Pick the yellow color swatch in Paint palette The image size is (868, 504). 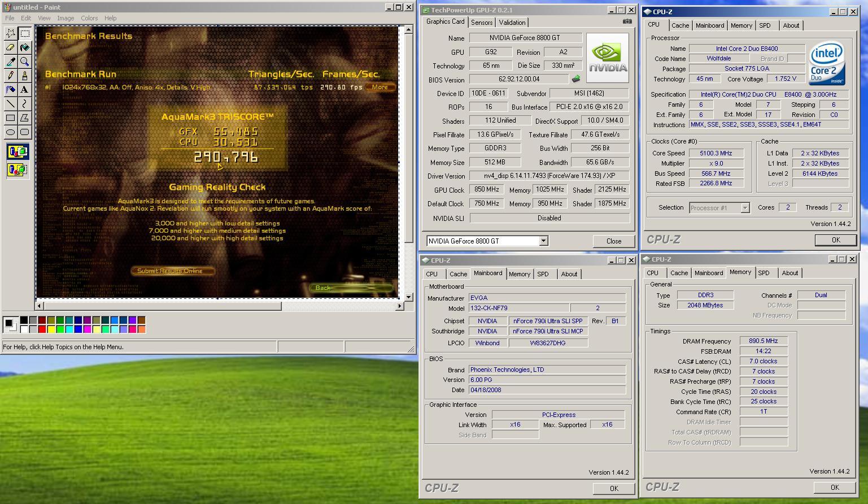click(x=51, y=329)
